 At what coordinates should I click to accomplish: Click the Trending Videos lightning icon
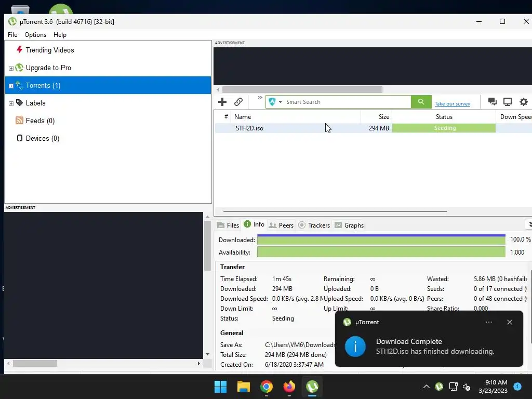pos(20,49)
